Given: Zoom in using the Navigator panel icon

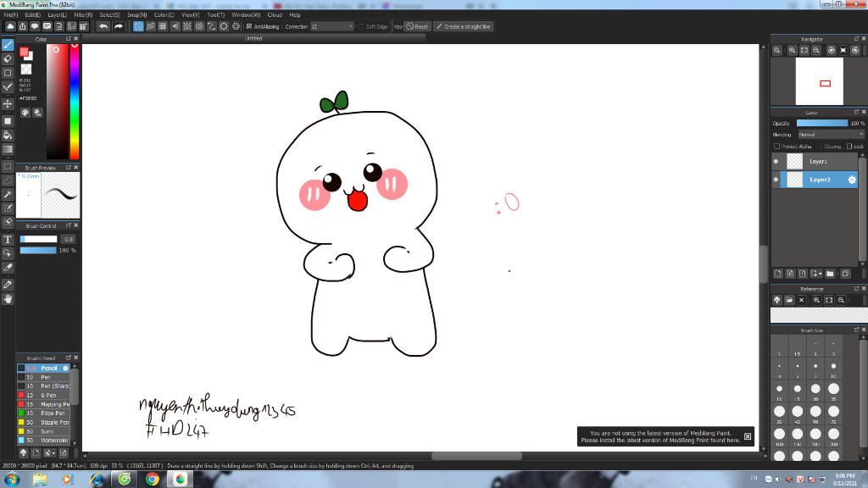Looking at the screenshot, I should point(793,50).
